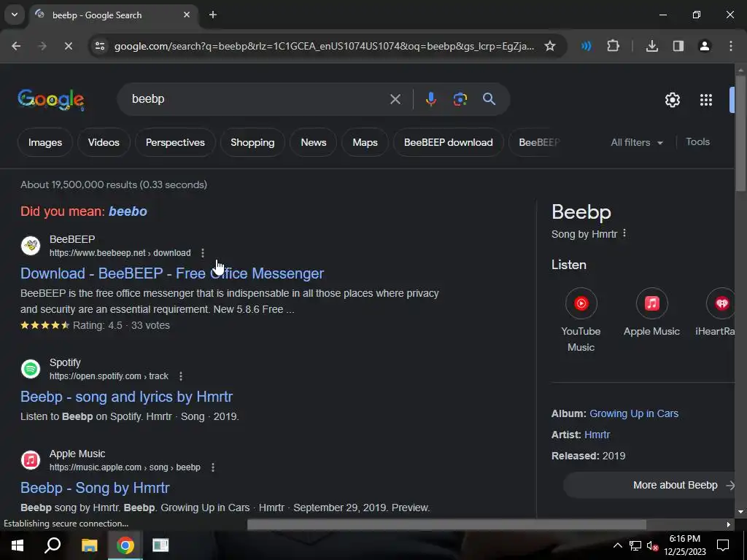Viewport: 747px width, 560px height.
Task: Open Apple Music listen option
Action: (651, 313)
